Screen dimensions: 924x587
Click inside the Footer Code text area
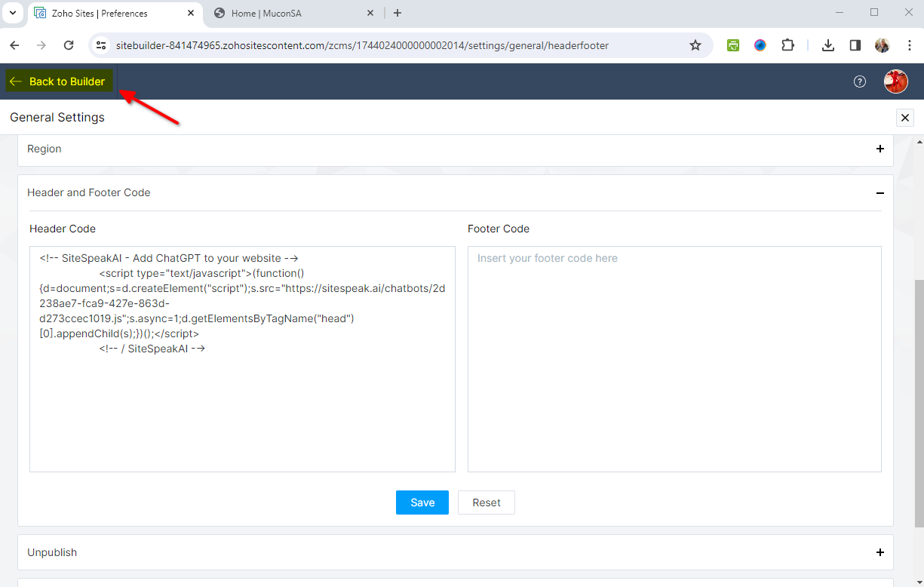[674, 359]
